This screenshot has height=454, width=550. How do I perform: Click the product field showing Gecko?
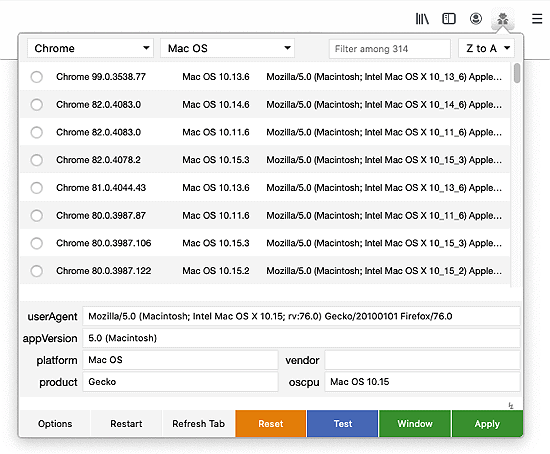(x=180, y=381)
